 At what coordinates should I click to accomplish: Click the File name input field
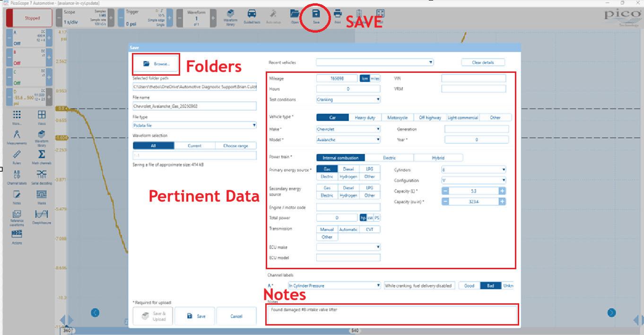coord(194,106)
